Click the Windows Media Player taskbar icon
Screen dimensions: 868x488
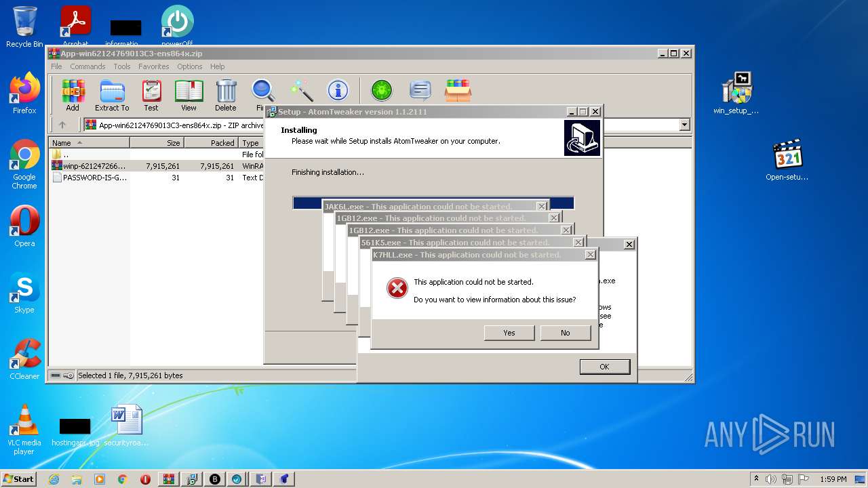[x=100, y=479]
